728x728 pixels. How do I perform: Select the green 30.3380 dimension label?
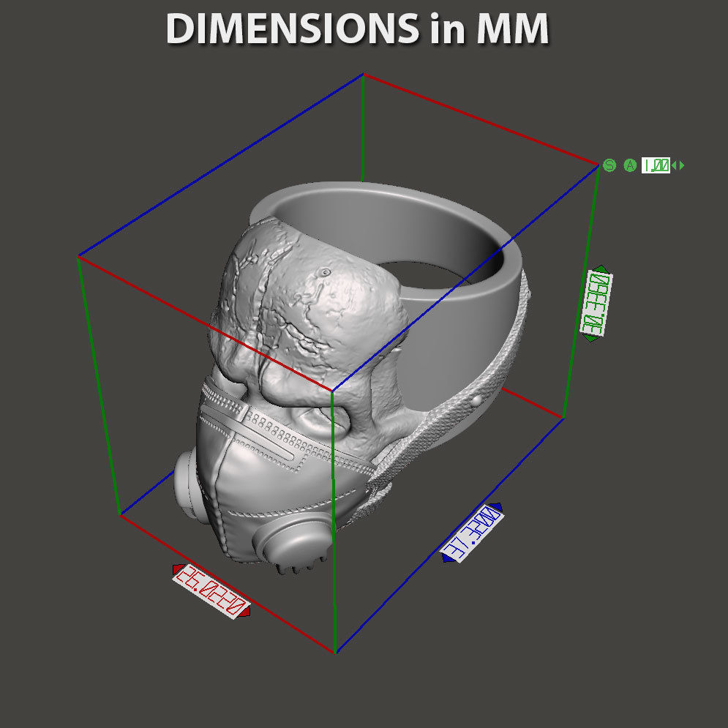click(596, 303)
